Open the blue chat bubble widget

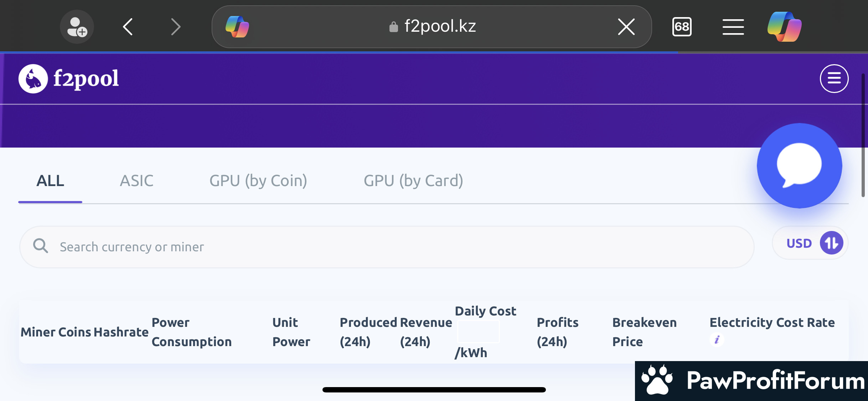tap(799, 165)
